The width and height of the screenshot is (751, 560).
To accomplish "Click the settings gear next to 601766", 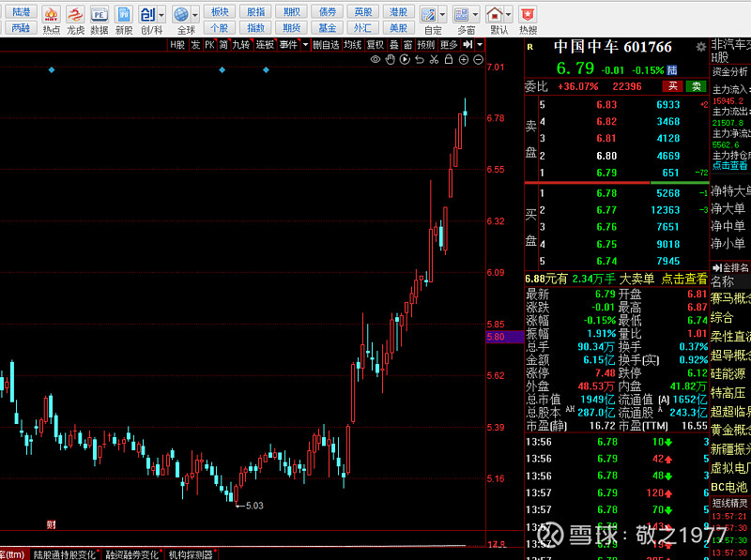I will (700, 46).
